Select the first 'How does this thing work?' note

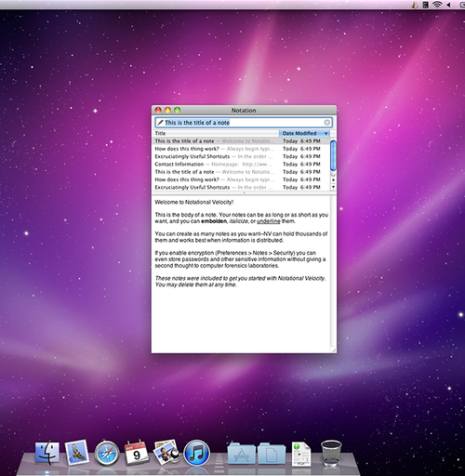242,149
